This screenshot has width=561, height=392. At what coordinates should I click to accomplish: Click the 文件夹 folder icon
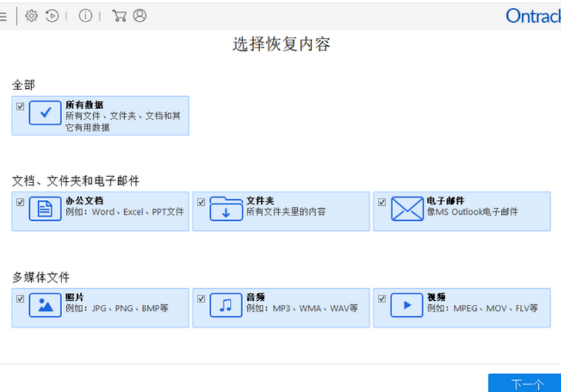click(226, 209)
